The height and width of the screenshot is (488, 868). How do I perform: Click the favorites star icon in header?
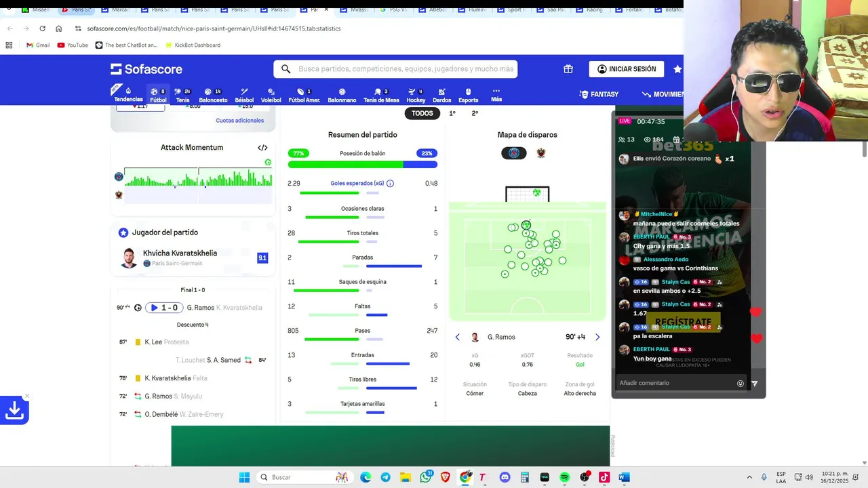pos(677,69)
